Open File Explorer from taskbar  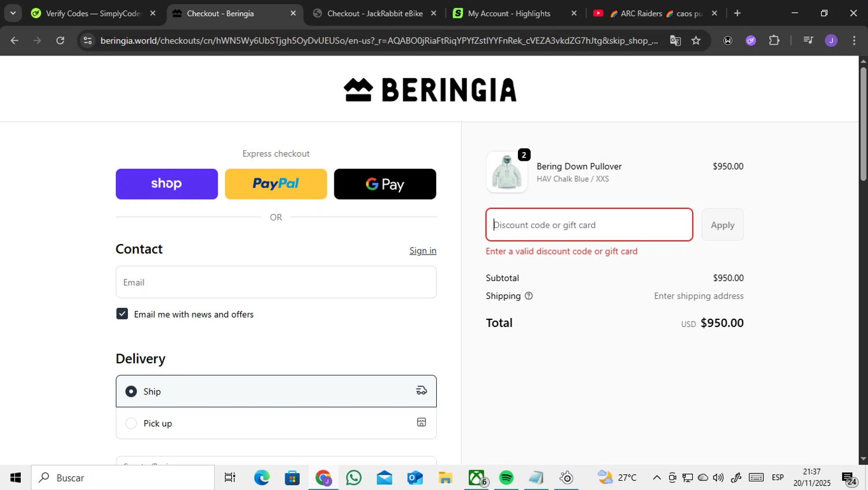pos(445,478)
